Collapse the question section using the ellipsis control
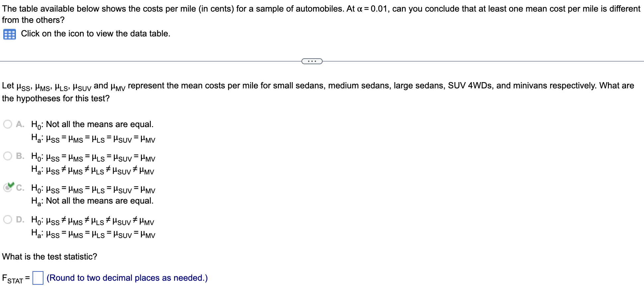 (x=312, y=61)
